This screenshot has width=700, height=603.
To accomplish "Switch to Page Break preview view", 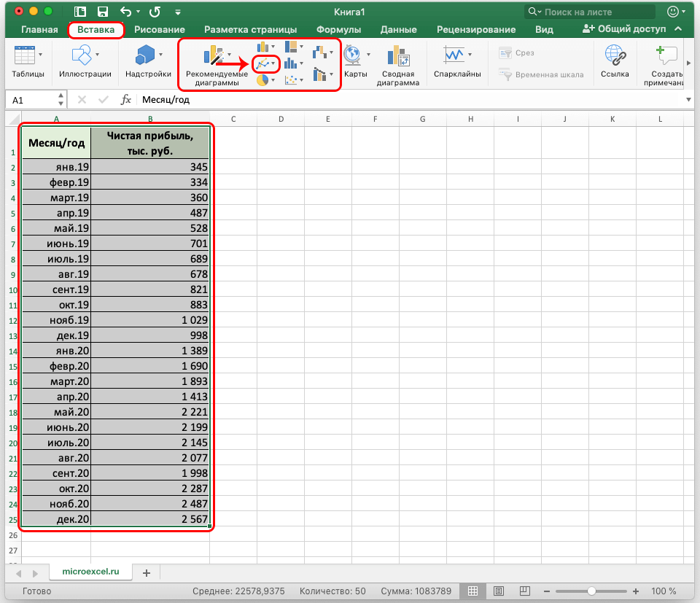I will 525,591.
